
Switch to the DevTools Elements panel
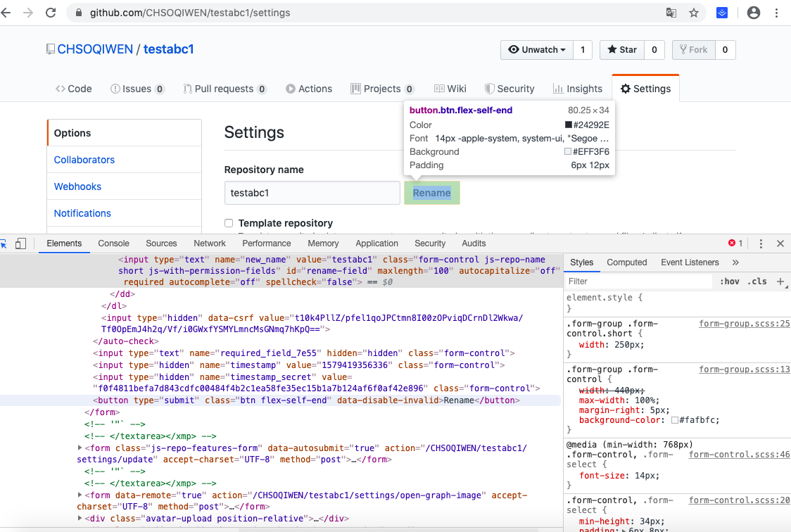[64, 243]
